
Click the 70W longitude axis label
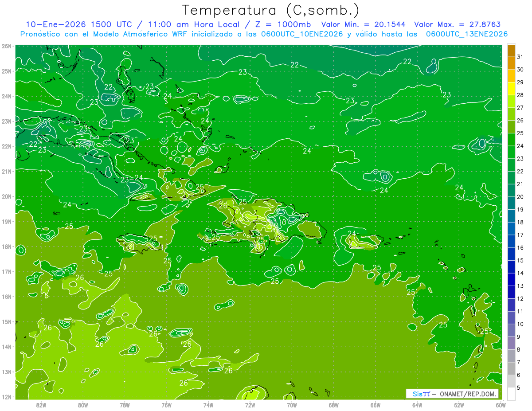click(292, 404)
